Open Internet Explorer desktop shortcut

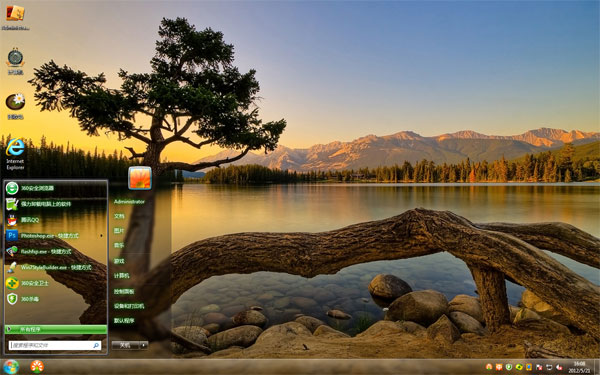pyautogui.click(x=15, y=154)
